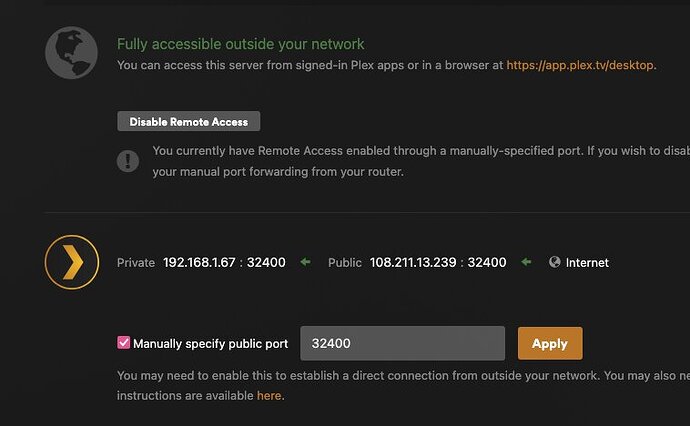The image size is (690, 426).
Task: Click the Disable Remote Access button
Action: click(x=189, y=121)
